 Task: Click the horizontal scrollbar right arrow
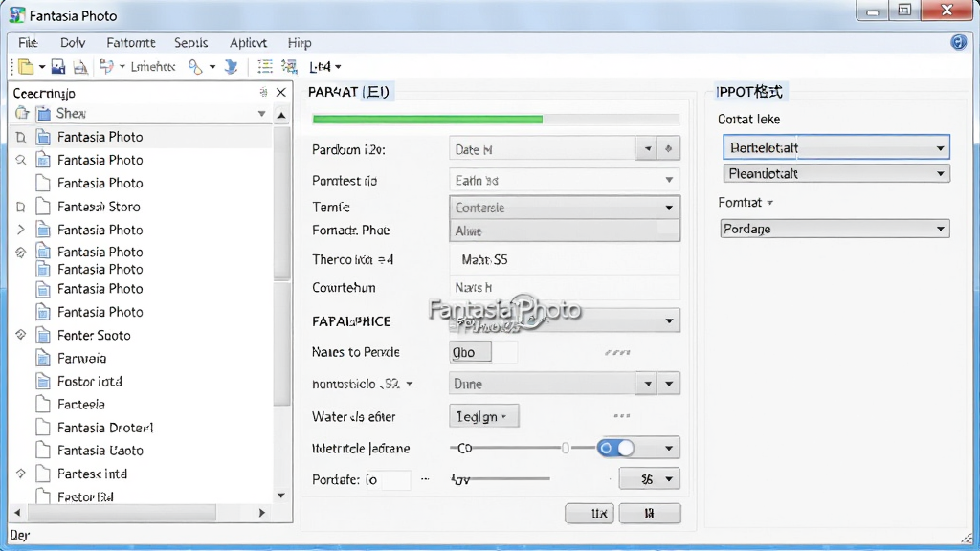pos(262,513)
